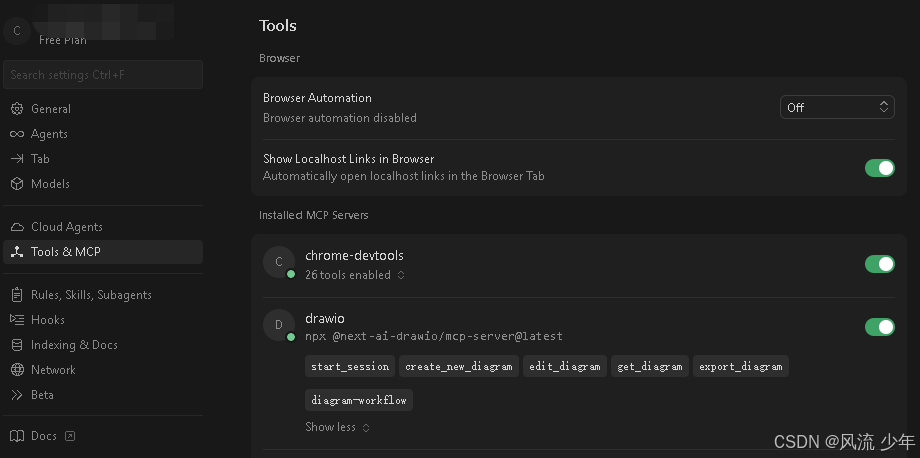Click the Models cube icon

(17, 184)
